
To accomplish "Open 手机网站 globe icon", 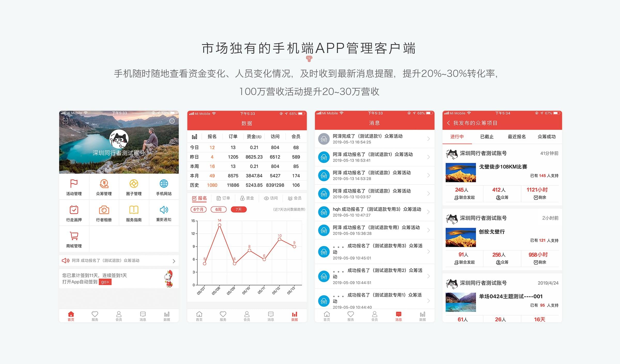I will (164, 184).
